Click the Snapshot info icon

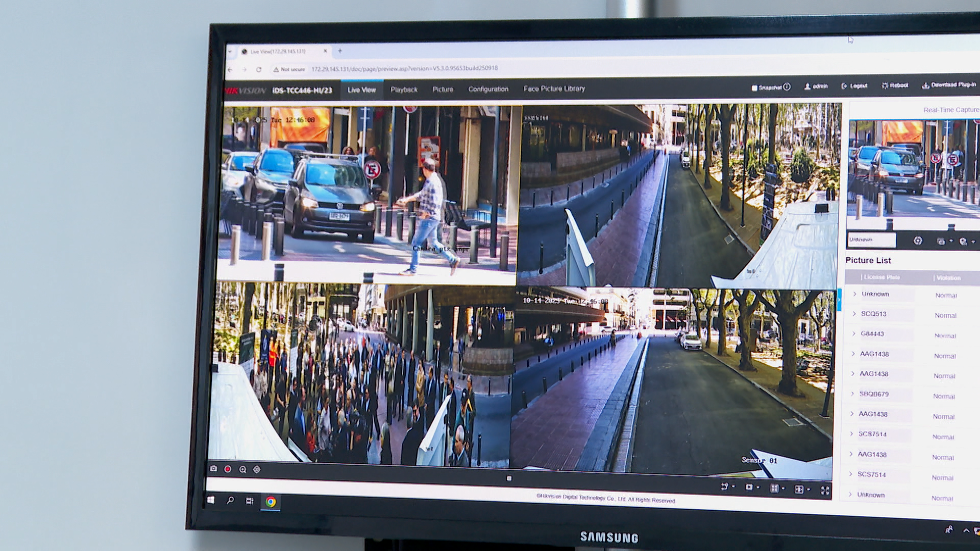point(787,87)
